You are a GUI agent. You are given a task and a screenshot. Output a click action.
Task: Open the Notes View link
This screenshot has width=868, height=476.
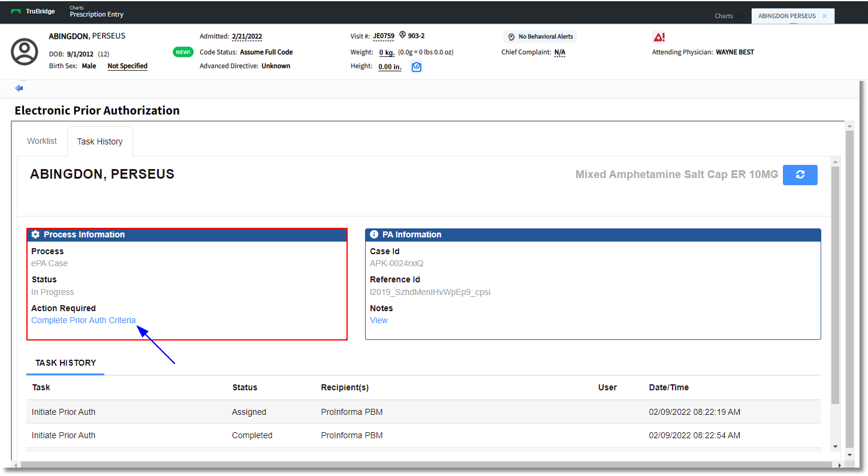pos(379,320)
